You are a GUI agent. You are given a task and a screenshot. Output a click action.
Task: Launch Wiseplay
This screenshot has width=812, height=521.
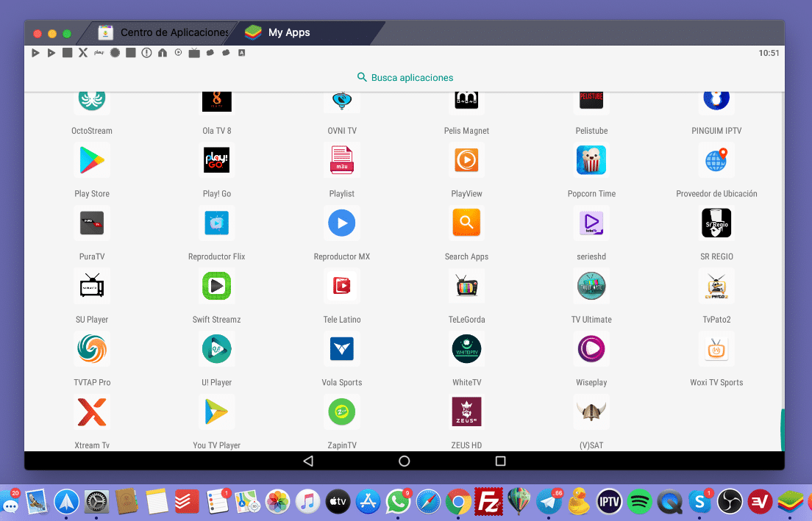pyautogui.click(x=591, y=349)
